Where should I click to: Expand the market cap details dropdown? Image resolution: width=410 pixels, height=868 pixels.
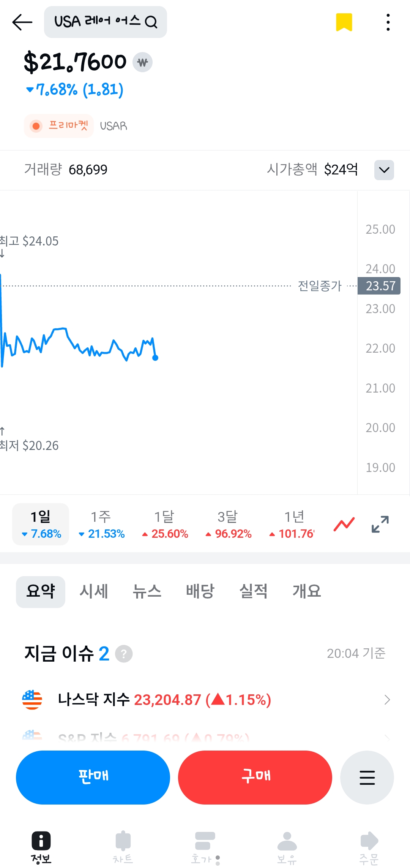pos(384,169)
